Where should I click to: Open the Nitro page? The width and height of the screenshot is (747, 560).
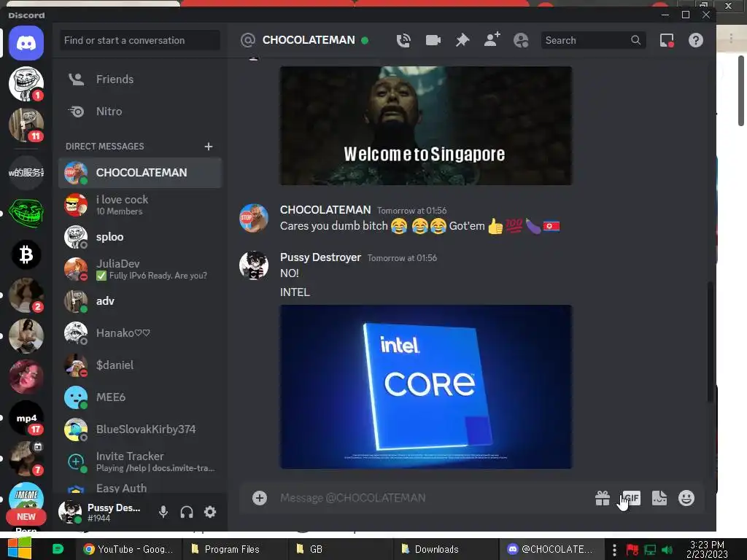pyautogui.click(x=140, y=112)
